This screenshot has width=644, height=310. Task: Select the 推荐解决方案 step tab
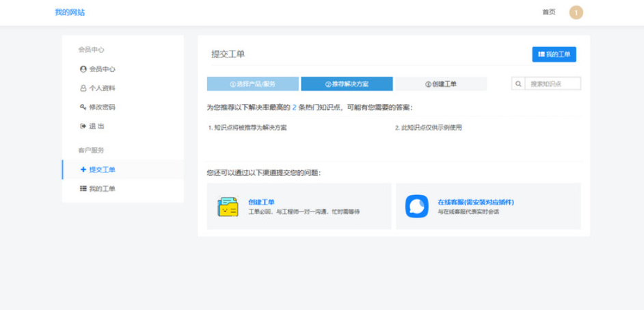coord(347,84)
